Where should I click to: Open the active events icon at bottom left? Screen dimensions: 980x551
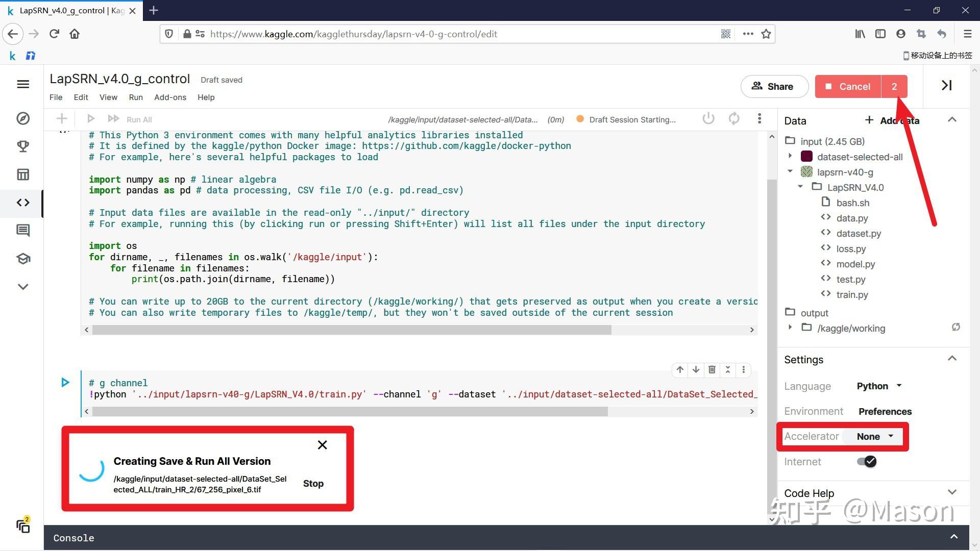click(x=23, y=525)
